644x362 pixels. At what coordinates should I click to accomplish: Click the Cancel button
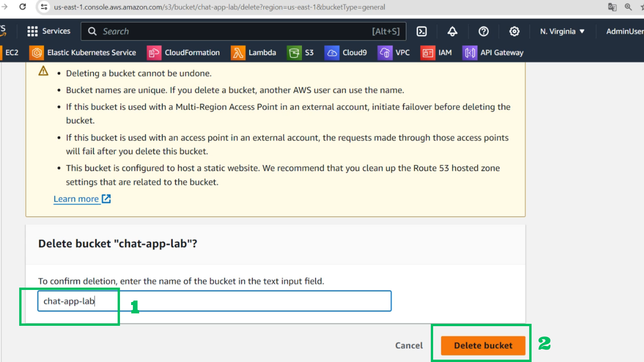click(x=409, y=346)
